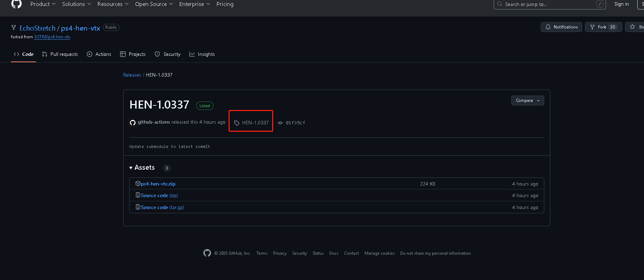Click the fork count 20 badge
The height and width of the screenshot is (280, 644).
pos(613,27)
